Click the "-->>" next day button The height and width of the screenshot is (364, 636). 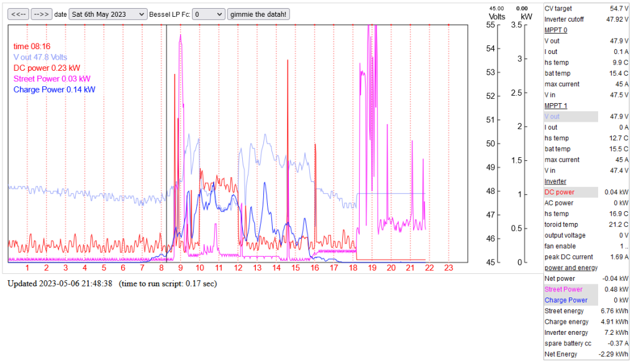[x=42, y=14]
